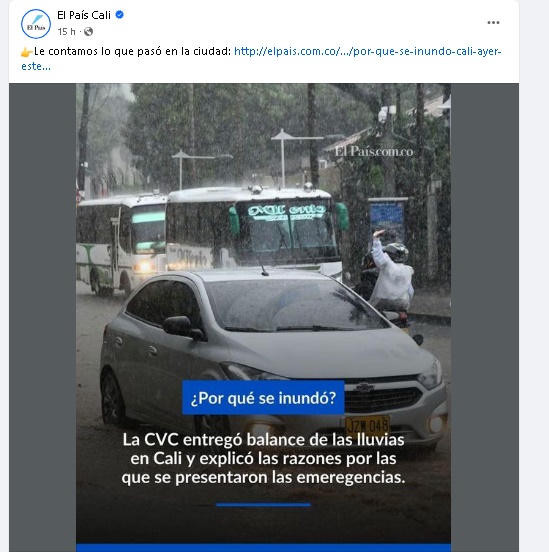The width and height of the screenshot is (549, 552).
Task: Click the El País Cali page name
Action: tap(84, 15)
